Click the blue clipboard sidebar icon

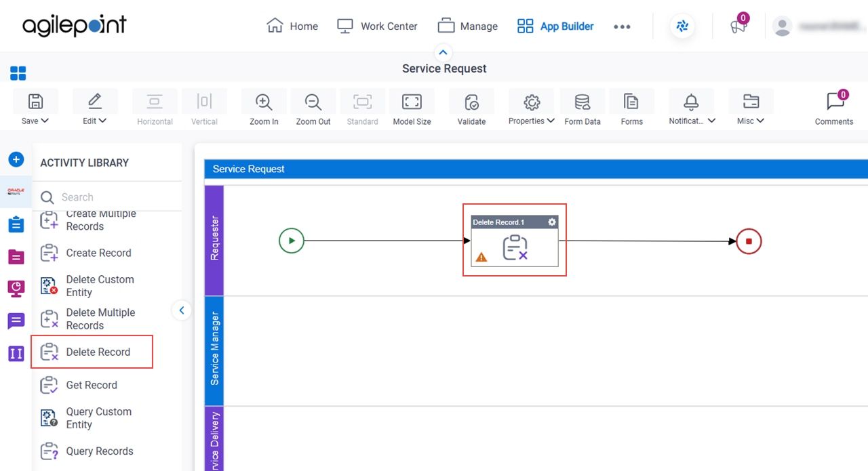pos(16,224)
